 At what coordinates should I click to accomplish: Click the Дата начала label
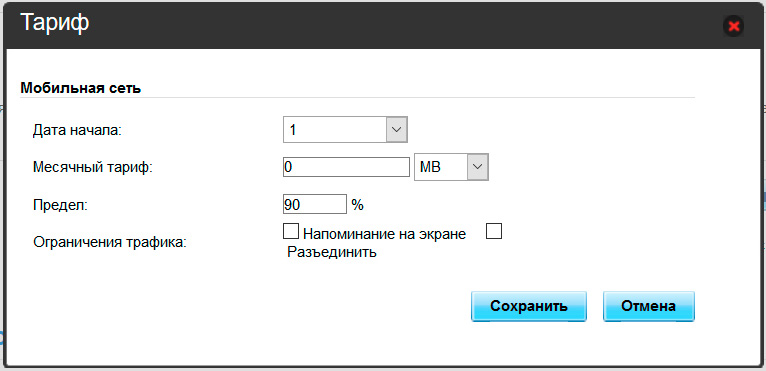[x=77, y=131]
